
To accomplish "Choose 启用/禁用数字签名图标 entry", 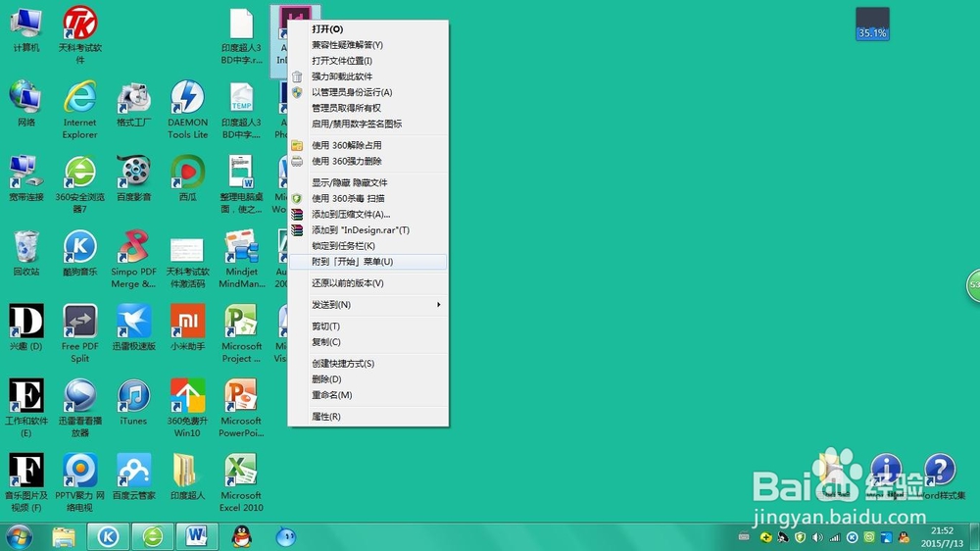I will (x=368, y=124).
